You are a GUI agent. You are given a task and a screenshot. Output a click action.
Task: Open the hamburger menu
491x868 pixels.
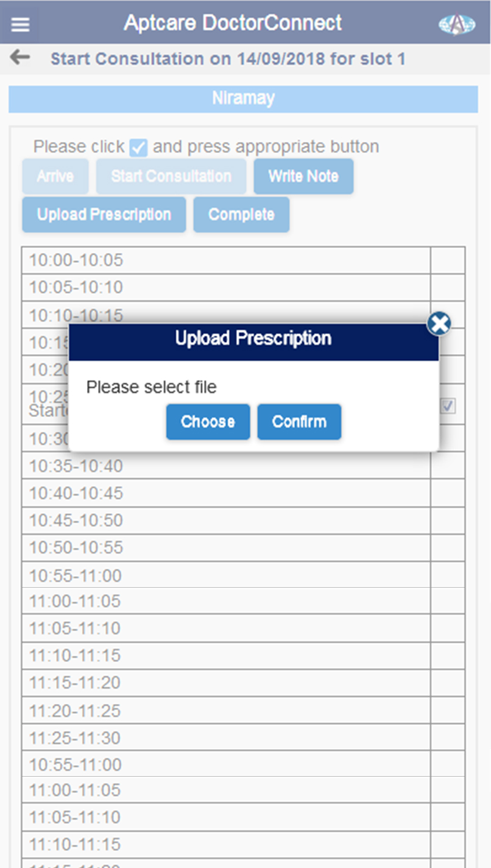(x=20, y=24)
